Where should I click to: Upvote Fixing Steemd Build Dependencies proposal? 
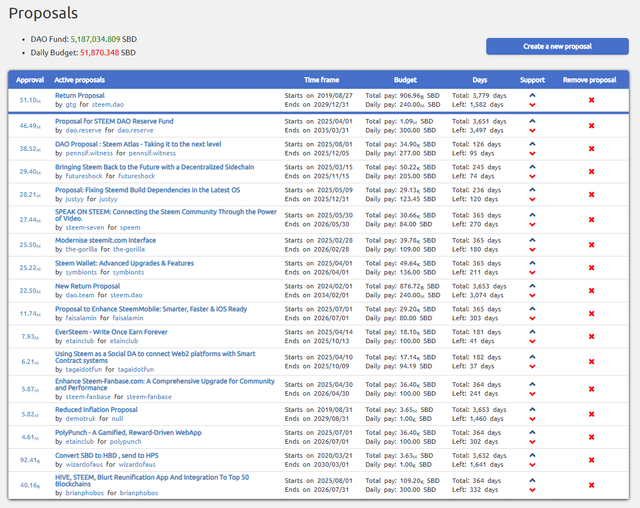click(x=532, y=190)
